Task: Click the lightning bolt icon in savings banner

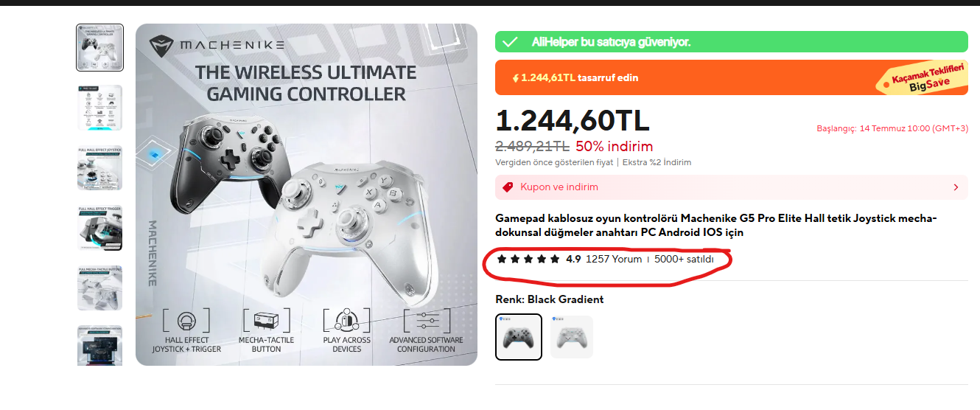Action: pos(516,77)
